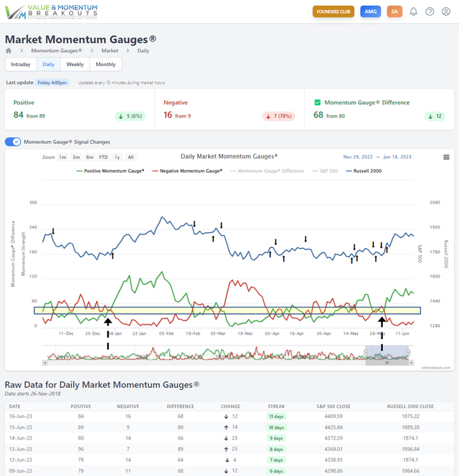Screen dimensions: 459x476
Task: Switch to the Intraday tab
Action: coord(21,65)
